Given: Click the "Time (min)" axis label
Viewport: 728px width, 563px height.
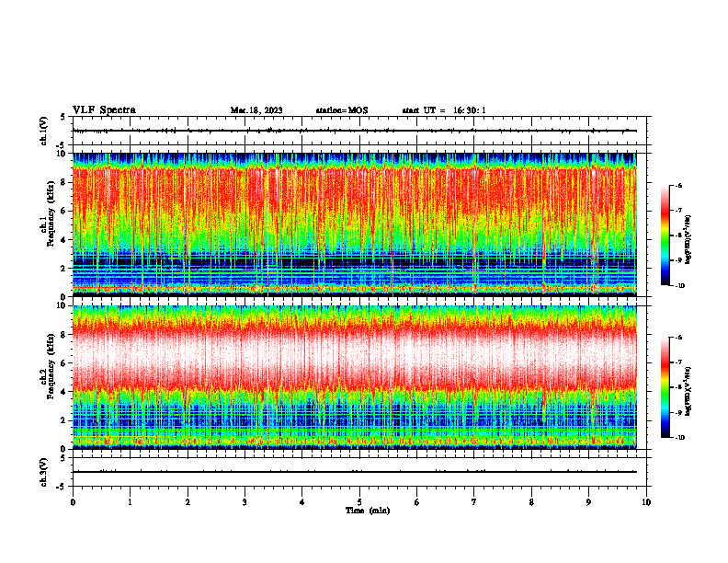Looking at the screenshot, I should (368, 511).
